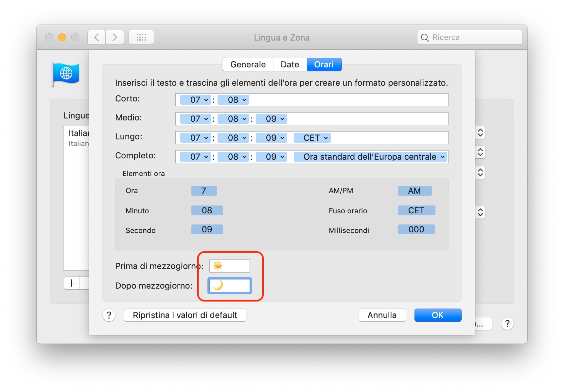
Task: Click the 'Elementi ora' section heading
Action: (144, 173)
